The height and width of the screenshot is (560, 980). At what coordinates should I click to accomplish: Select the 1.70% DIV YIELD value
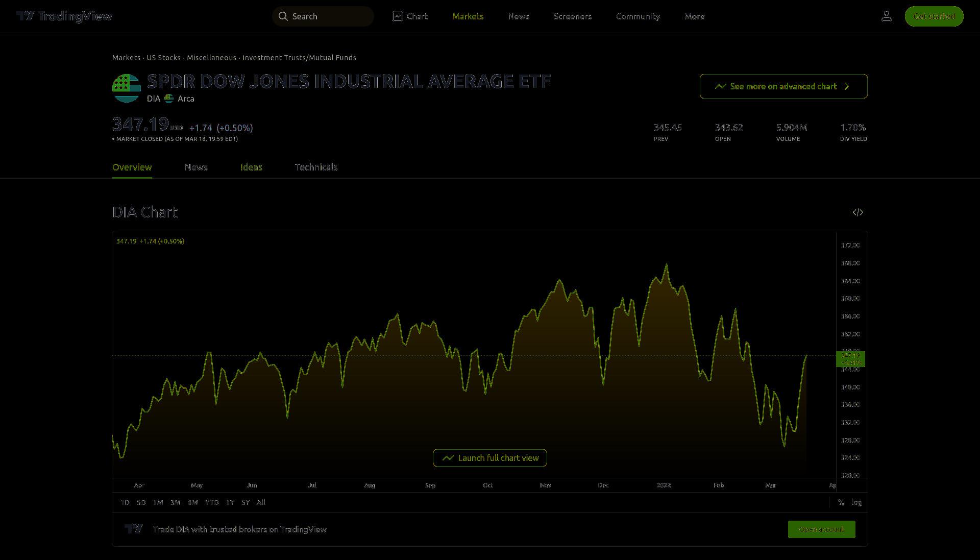pyautogui.click(x=853, y=127)
